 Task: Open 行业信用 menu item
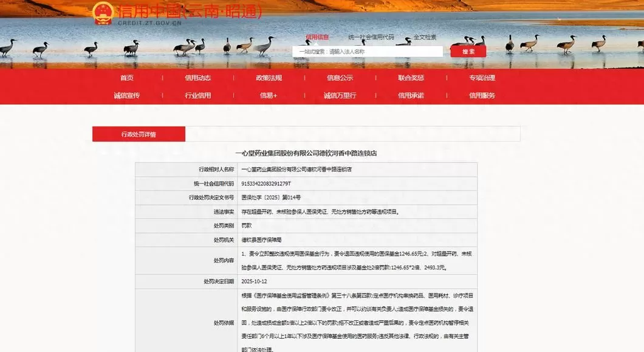pos(197,95)
